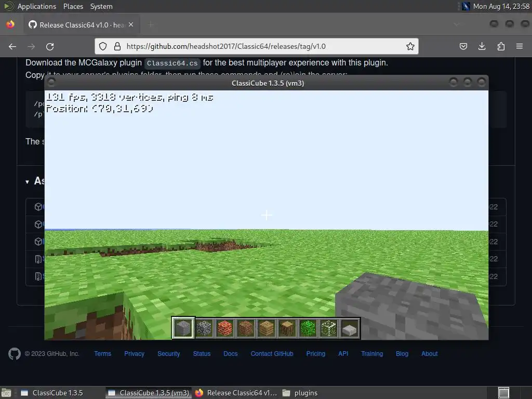Image resolution: width=532 pixels, height=399 pixels.
Task: Collapse the Assets section triangle
Action: [x=27, y=182]
